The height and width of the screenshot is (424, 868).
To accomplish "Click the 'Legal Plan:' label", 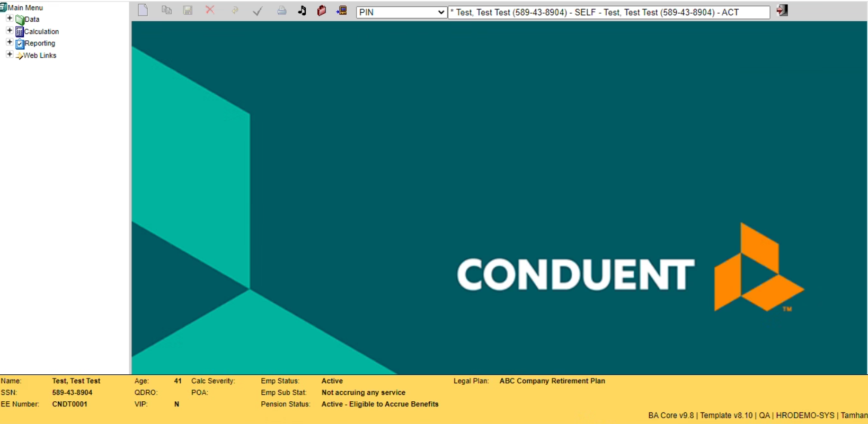I will click(471, 381).
